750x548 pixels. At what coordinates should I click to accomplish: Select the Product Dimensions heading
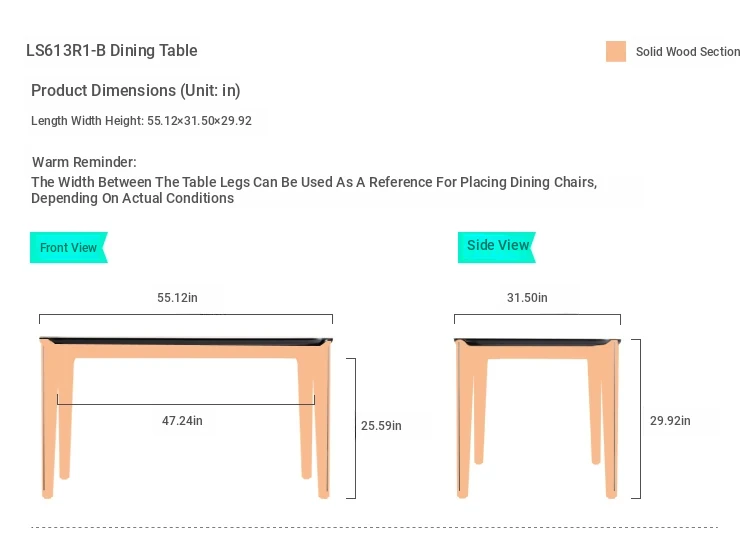(136, 91)
